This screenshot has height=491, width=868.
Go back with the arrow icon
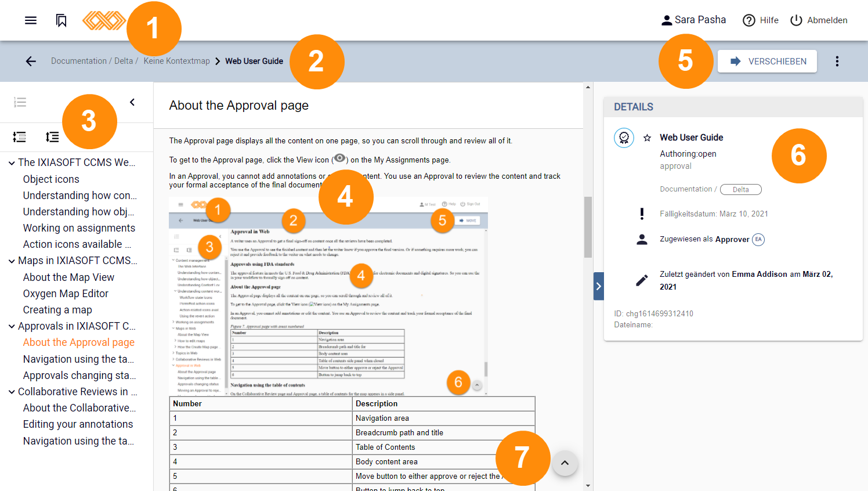click(x=31, y=61)
